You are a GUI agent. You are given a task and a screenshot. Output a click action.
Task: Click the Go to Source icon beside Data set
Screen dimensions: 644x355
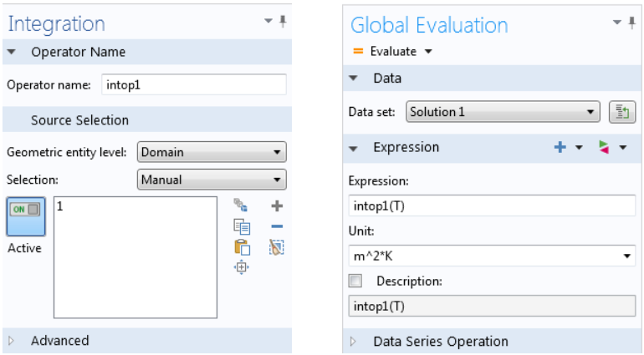click(621, 111)
